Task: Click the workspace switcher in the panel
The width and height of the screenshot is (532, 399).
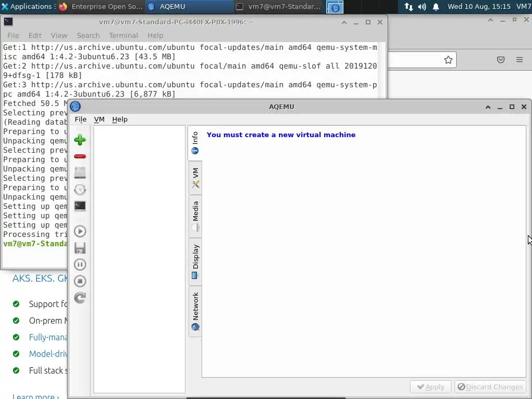Action: point(335,7)
